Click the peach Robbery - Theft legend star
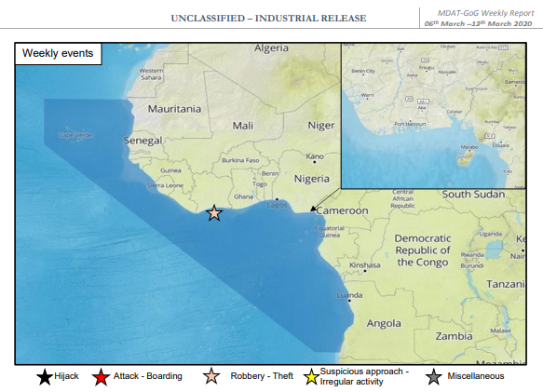 (x=211, y=376)
